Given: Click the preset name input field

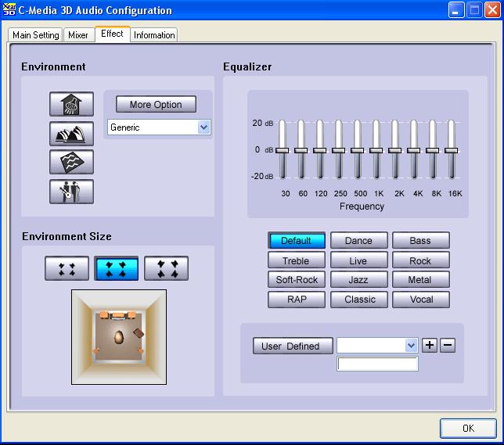Looking at the screenshot, I should tap(378, 364).
